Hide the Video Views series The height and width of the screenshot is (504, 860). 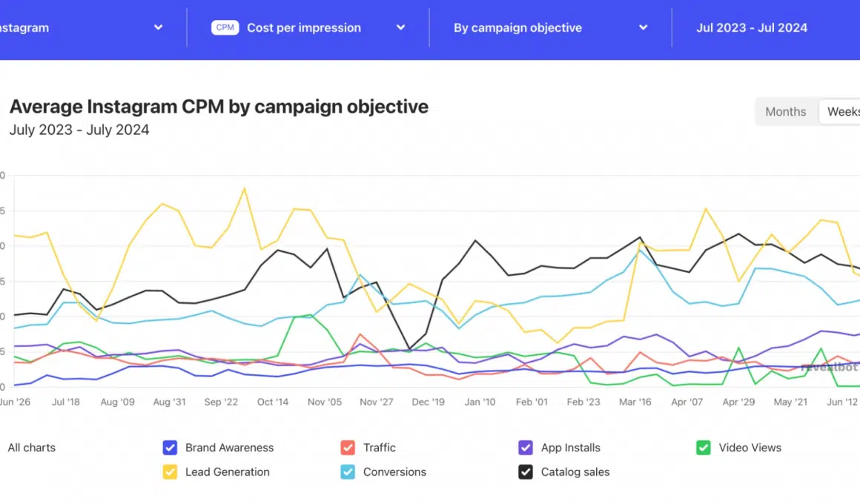click(x=704, y=448)
